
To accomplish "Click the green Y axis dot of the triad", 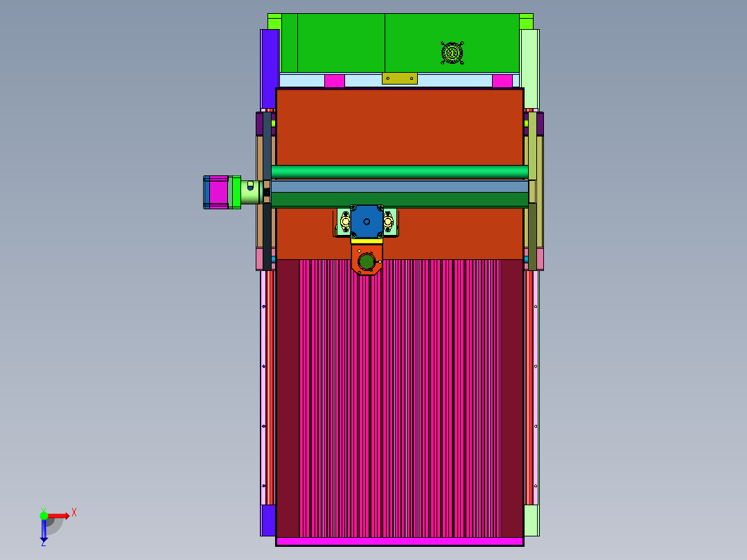I will pos(44,516).
